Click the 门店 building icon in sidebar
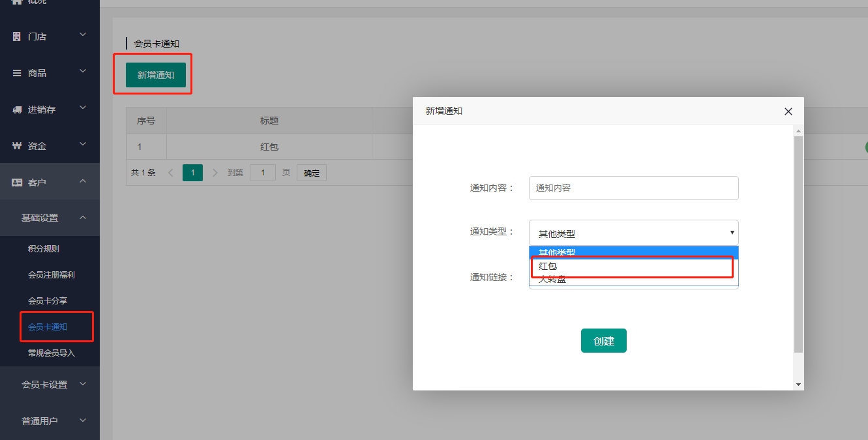868x440 pixels. click(x=17, y=37)
